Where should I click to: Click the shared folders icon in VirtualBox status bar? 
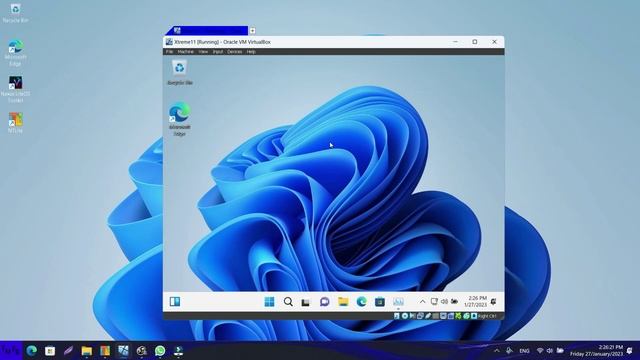tap(436, 316)
